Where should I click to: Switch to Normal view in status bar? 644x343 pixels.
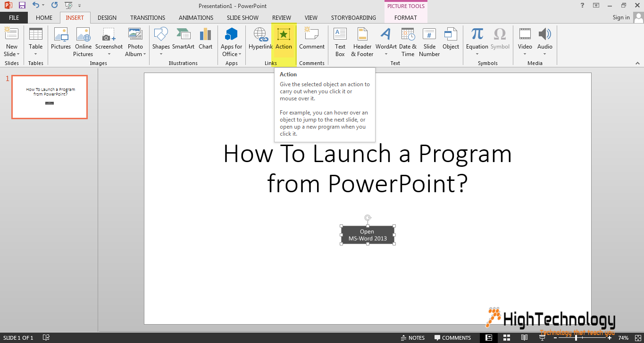point(489,337)
